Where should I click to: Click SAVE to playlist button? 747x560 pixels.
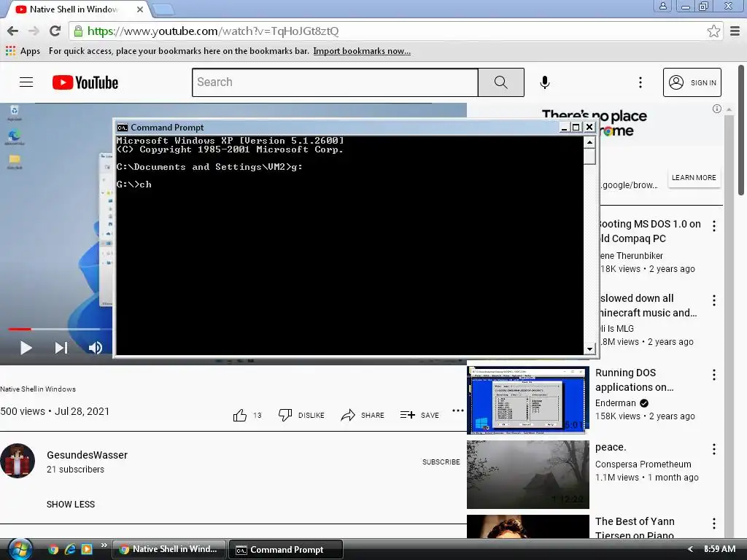click(x=419, y=415)
